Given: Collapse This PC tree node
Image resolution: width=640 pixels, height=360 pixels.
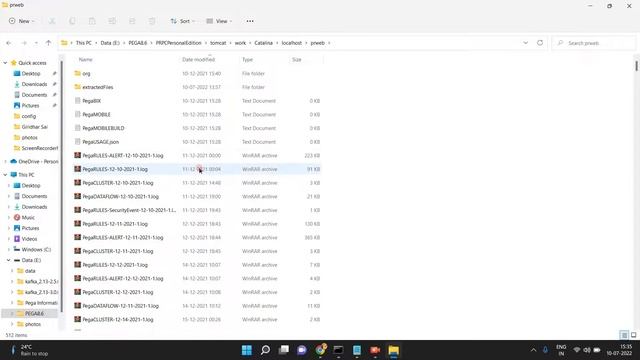Looking at the screenshot, I should point(5,175).
